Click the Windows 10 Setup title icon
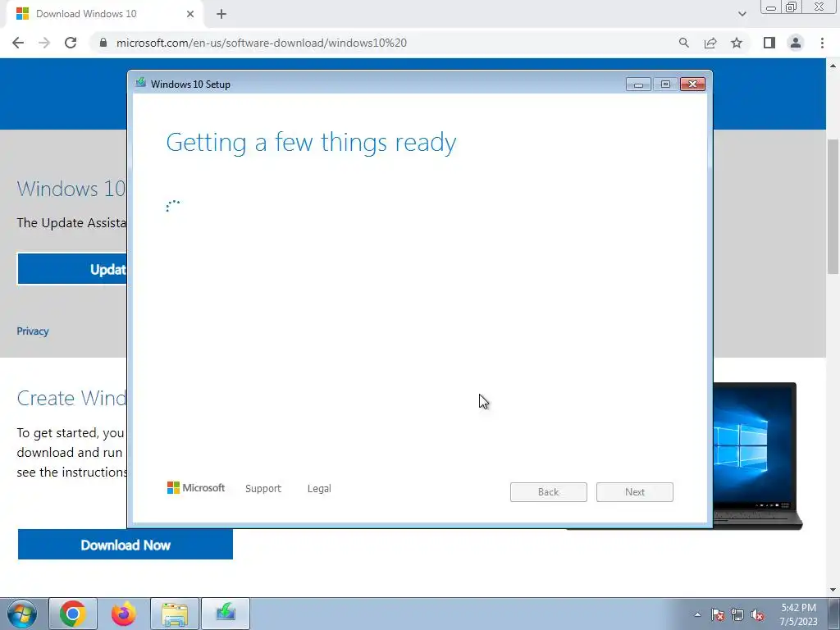The height and width of the screenshot is (630, 840). (141, 83)
